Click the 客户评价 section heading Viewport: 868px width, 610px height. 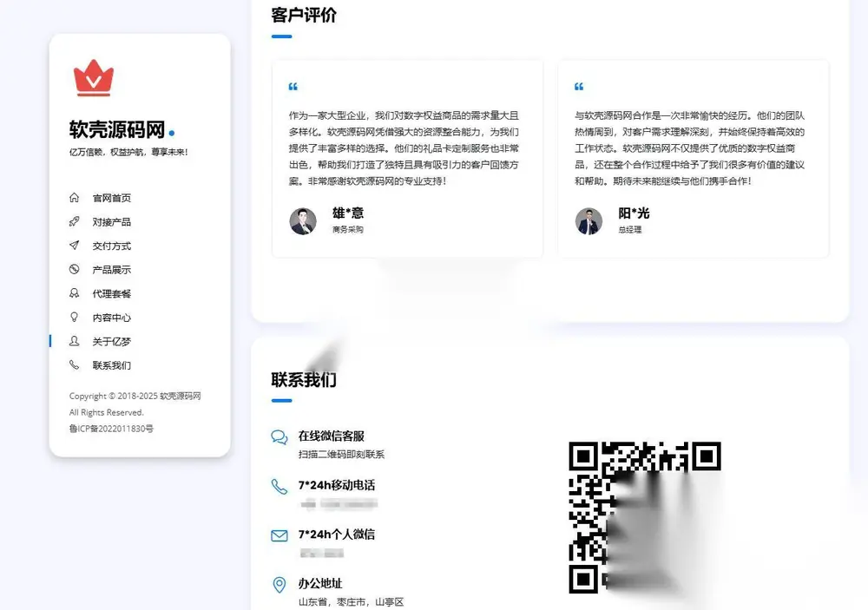click(304, 15)
